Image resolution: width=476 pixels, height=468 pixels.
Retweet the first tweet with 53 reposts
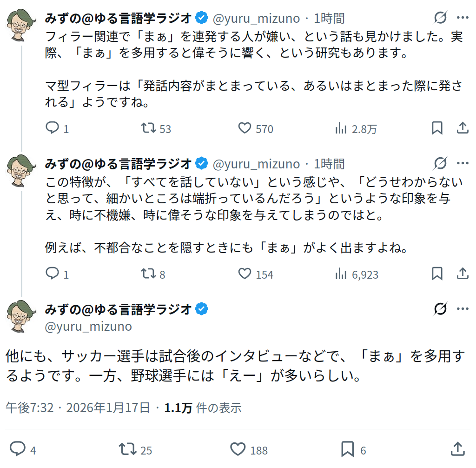pos(149,128)
